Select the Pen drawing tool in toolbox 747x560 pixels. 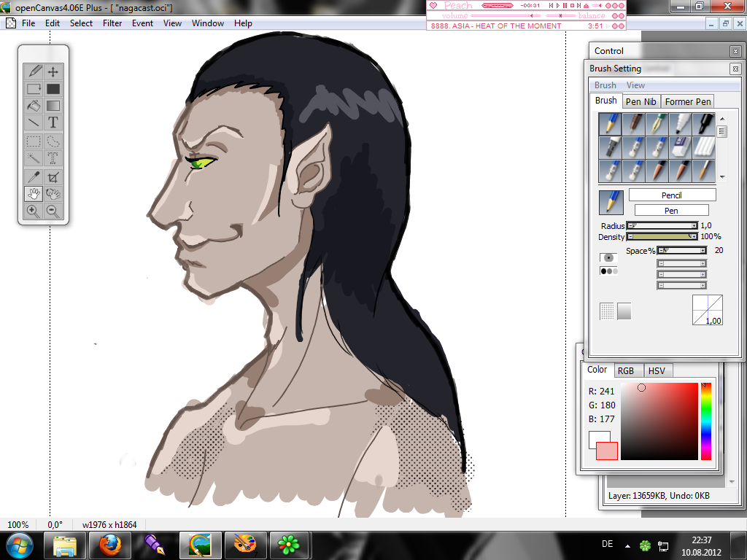[x=34, y=71]
